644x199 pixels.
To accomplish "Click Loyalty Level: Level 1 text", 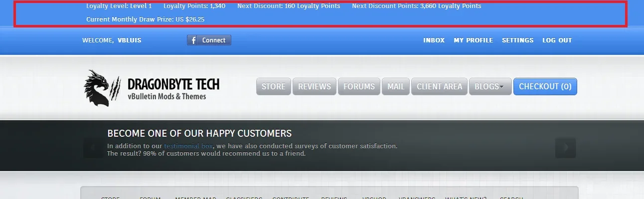I will click(x=119, y=6).
